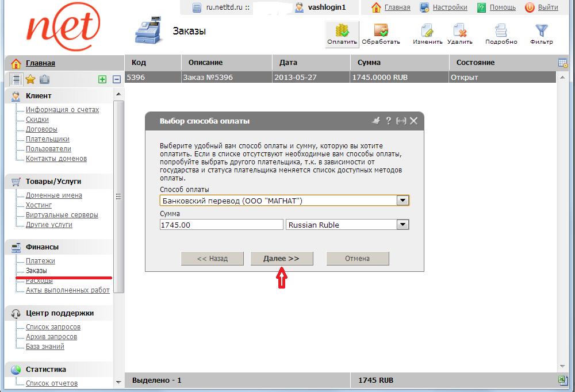This screenshot has width=575, height=392.
Task: Click the Сумма amount input field
Action: [221, 225]
